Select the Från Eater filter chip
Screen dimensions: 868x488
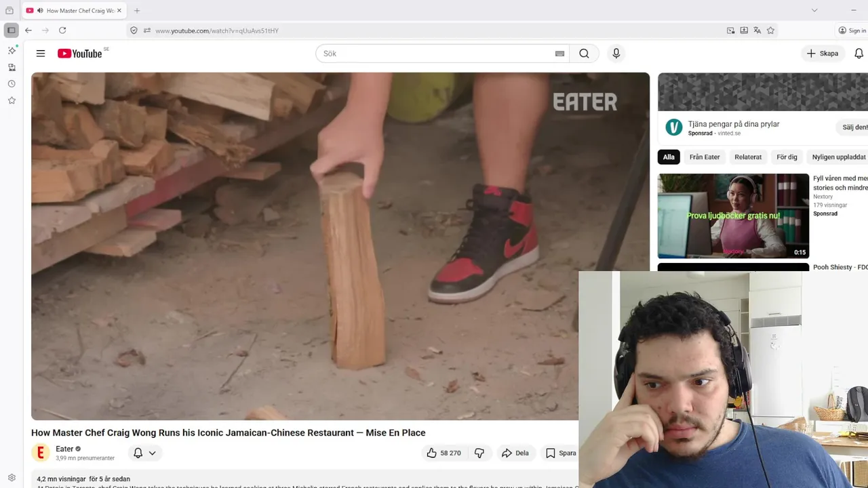(705, 157)
